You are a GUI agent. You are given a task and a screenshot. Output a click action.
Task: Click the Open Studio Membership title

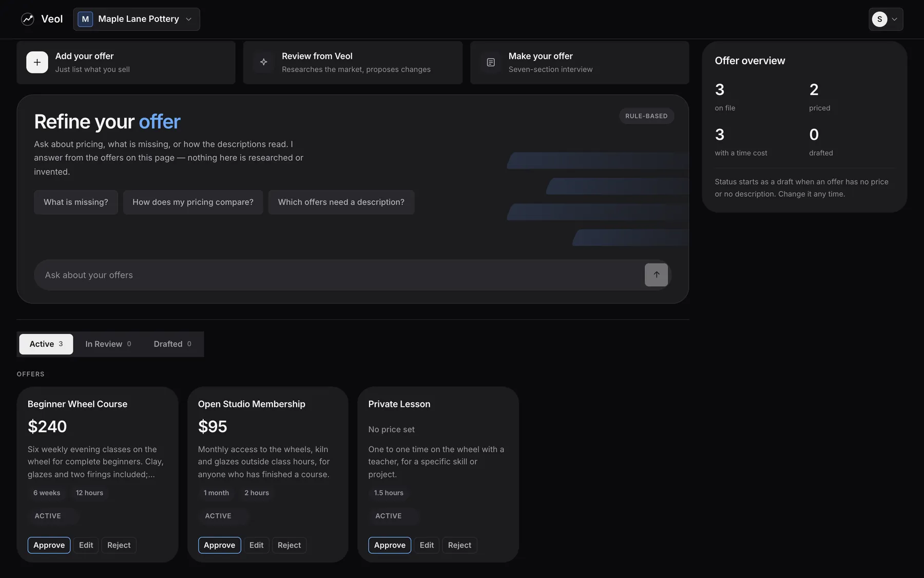pyautogui.click(x=252, y=404)
